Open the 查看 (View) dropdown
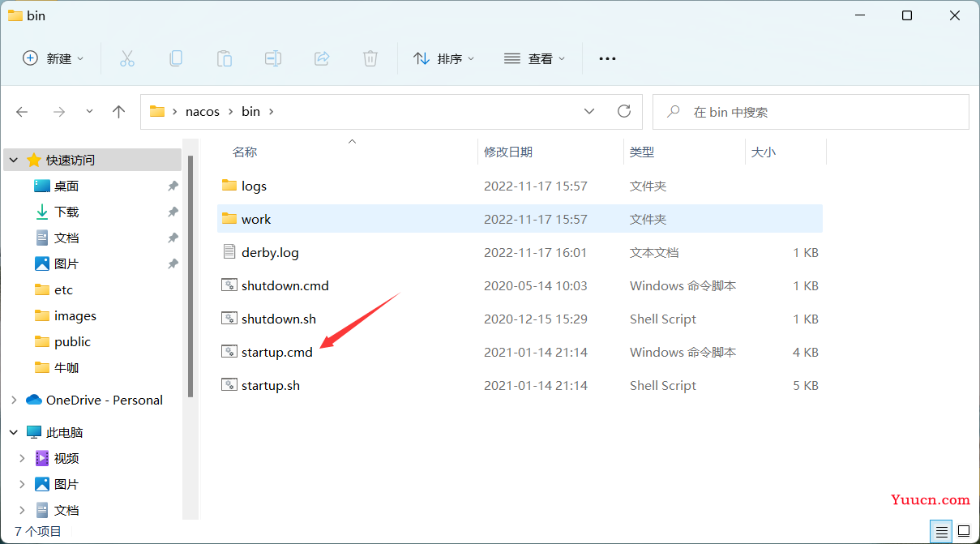The width and height of the screenshot is (980, 544). pos(534,58)
